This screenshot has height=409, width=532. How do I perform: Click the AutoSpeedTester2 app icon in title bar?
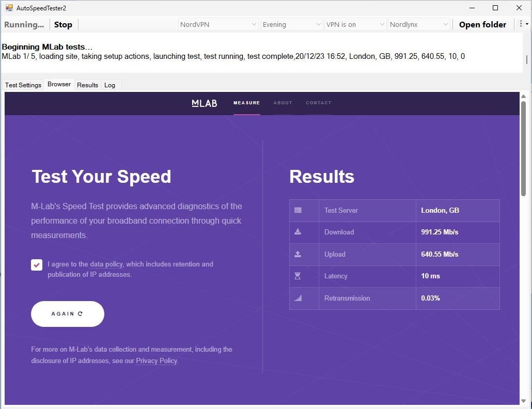point(9,8)
